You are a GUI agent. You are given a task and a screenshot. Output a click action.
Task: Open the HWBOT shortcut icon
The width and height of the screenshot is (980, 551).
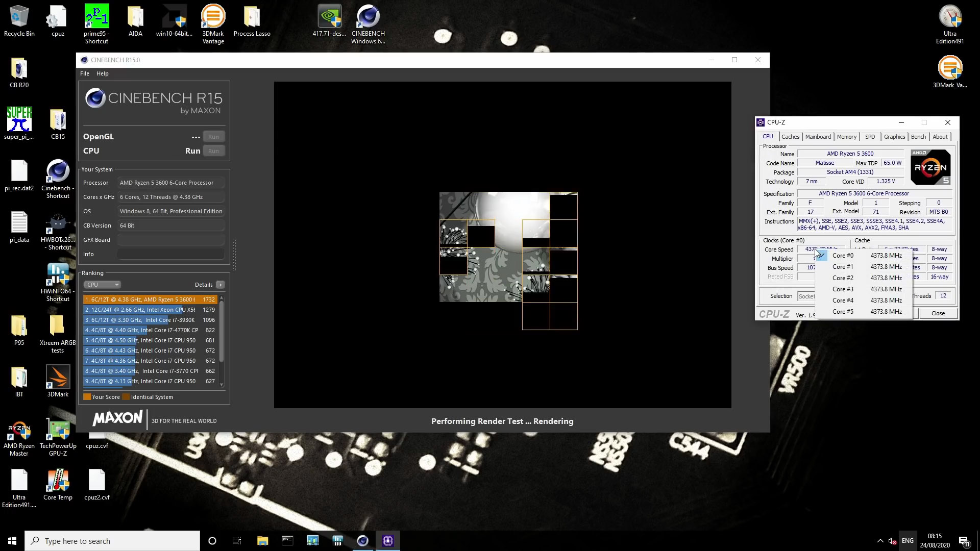(x=58, y=230)
